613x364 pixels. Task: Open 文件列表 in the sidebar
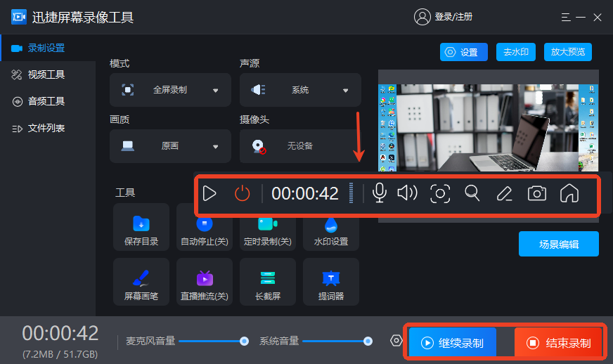point(48,128)
